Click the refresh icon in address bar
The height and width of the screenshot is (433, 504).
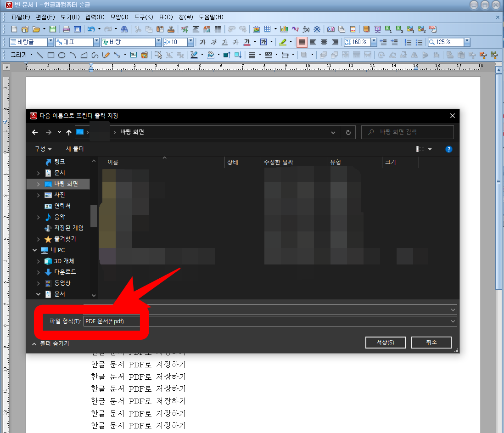coord(348,132)
